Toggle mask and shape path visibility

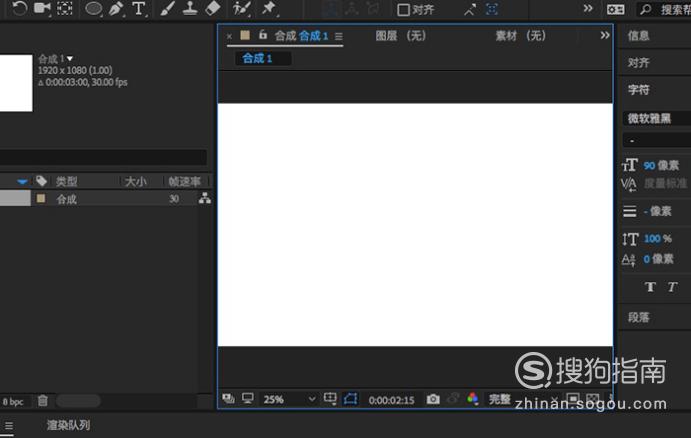[x=351, y=399]
